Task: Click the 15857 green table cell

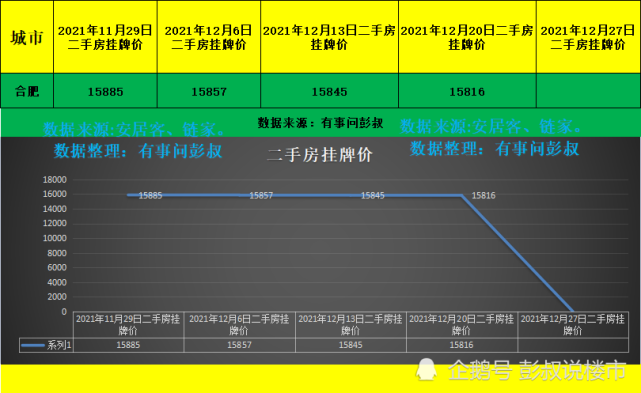Action: tap(209, 92)
